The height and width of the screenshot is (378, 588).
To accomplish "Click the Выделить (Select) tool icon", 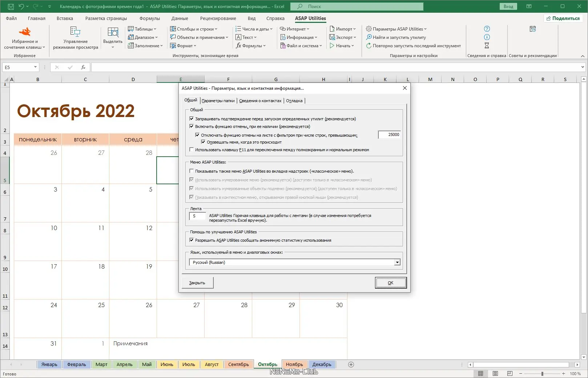I will pos(113,32).
